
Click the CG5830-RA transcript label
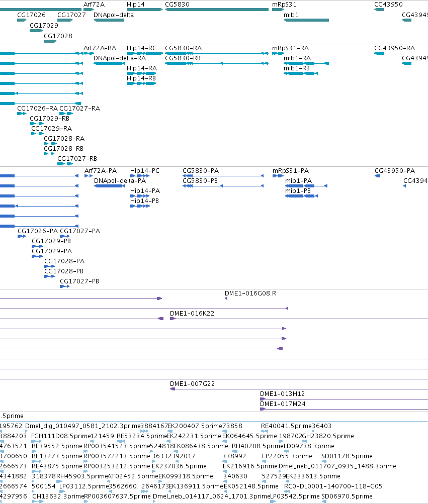pos(184,48)
